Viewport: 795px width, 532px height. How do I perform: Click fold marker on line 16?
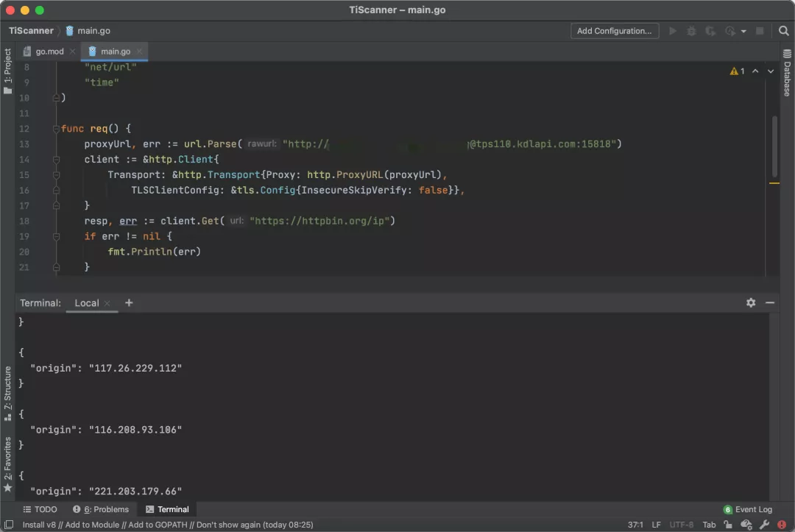click(56, 191)
